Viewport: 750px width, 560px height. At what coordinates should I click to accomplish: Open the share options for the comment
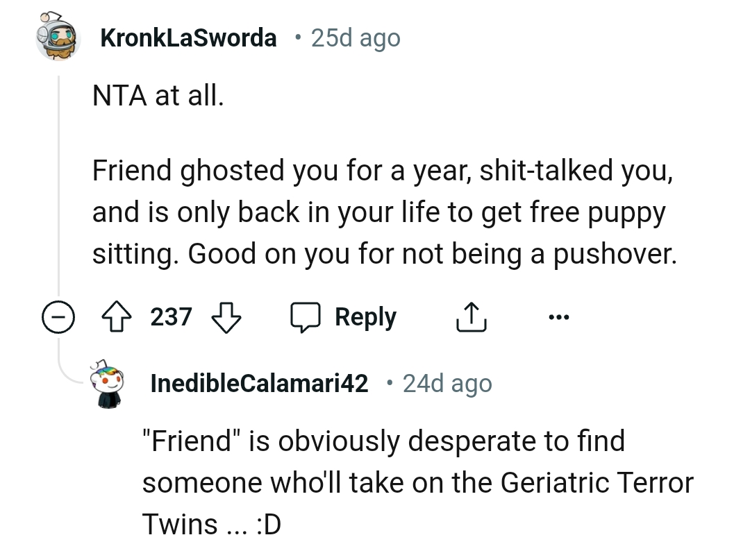pyautogui.click(x=472, y=316)
